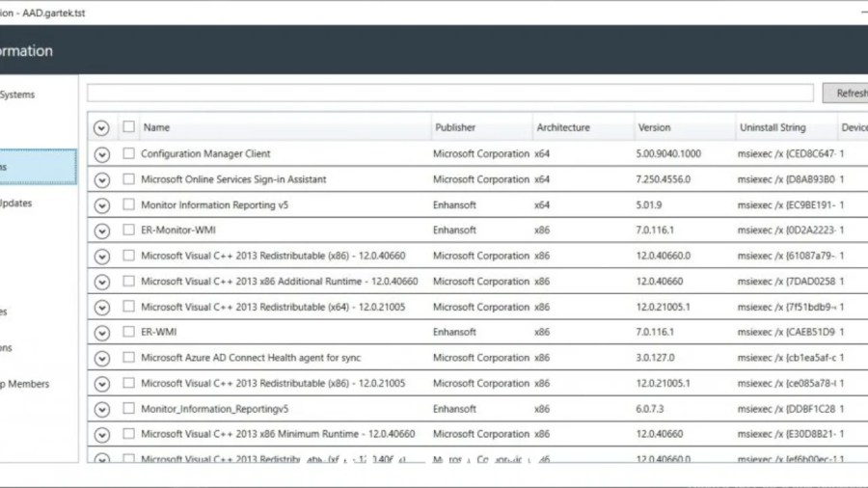
Task: Check Azure AD Connect Health agent checkbox
Action: 128,357
